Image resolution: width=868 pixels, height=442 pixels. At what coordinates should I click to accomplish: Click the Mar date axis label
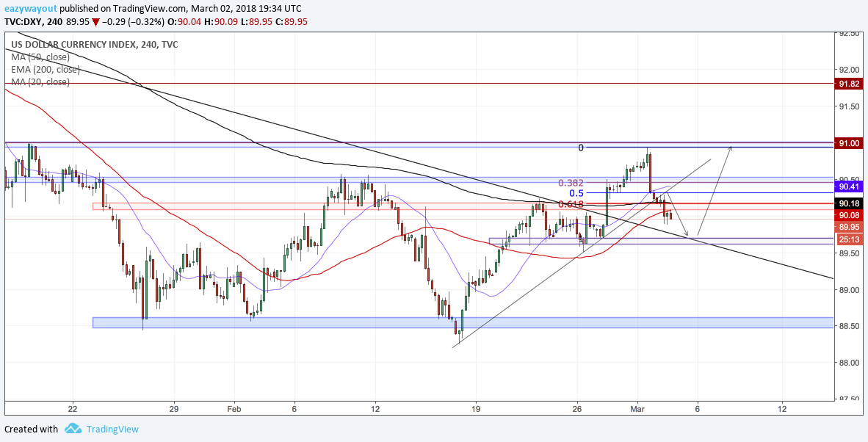pos(637,409)
